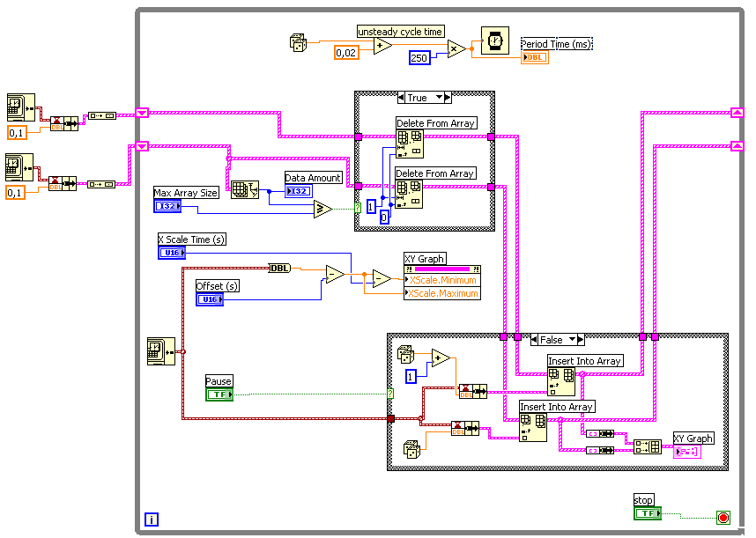Go to previous case on False structure

coord(534,340)
